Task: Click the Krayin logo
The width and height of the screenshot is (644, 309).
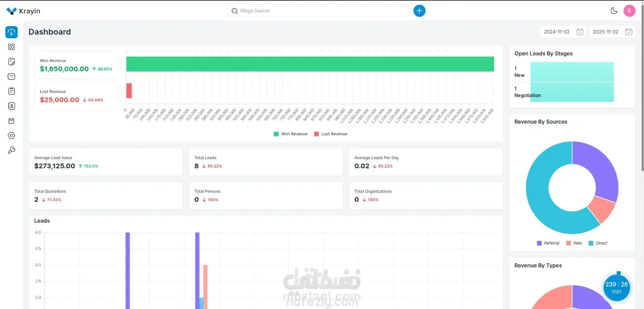Action: coord(23,11)
